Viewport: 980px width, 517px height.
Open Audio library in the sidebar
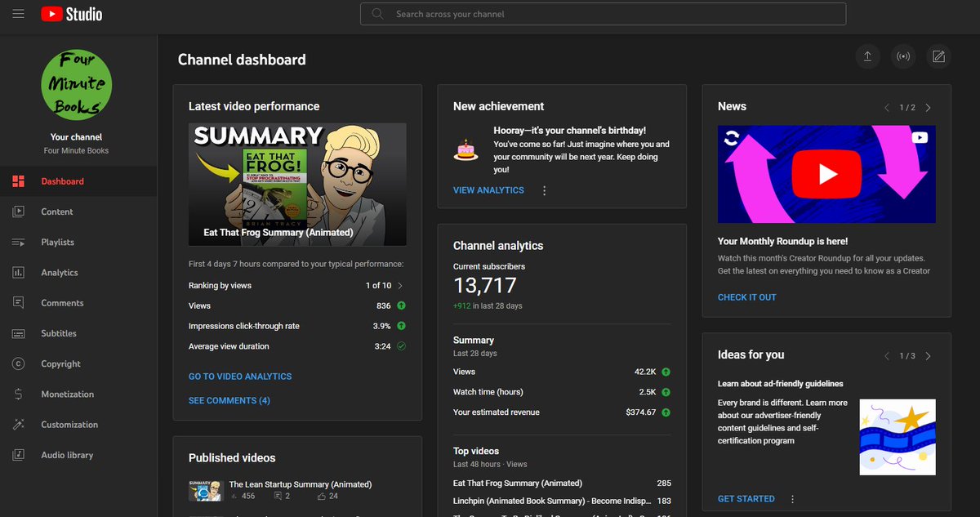78,455
